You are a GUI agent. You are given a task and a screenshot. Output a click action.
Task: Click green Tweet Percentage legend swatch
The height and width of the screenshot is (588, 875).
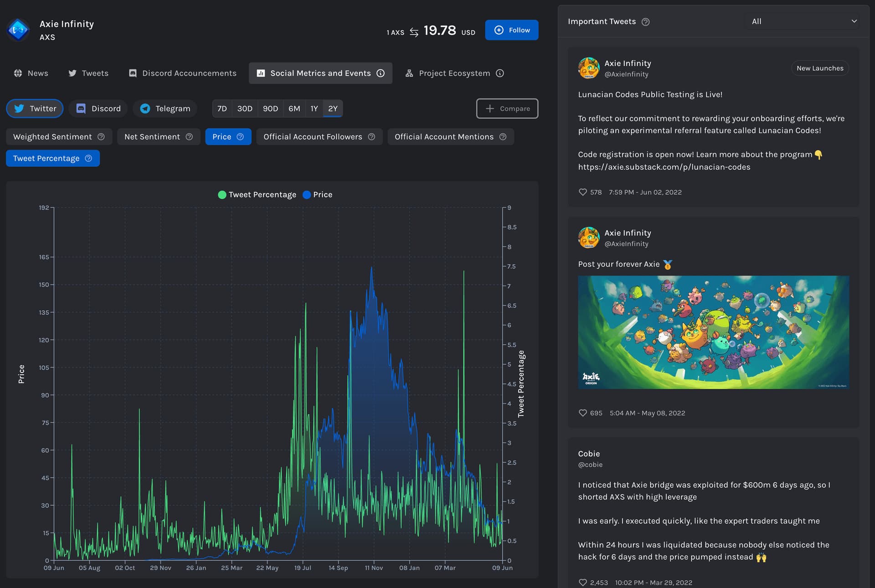(x=222, y=195)
